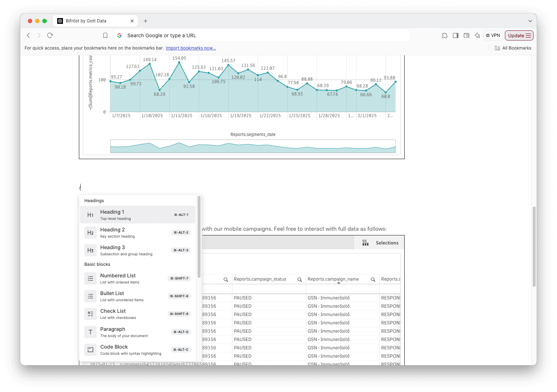Click the H3 heading icon

[90, 250]
